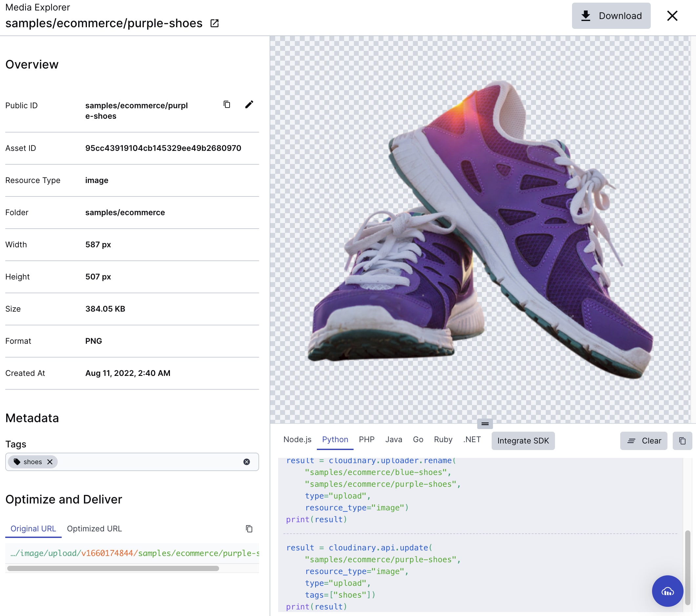This screenshot has height=616, width=696.
Task: Select the Ruby code tab
Action: point(443,440)
